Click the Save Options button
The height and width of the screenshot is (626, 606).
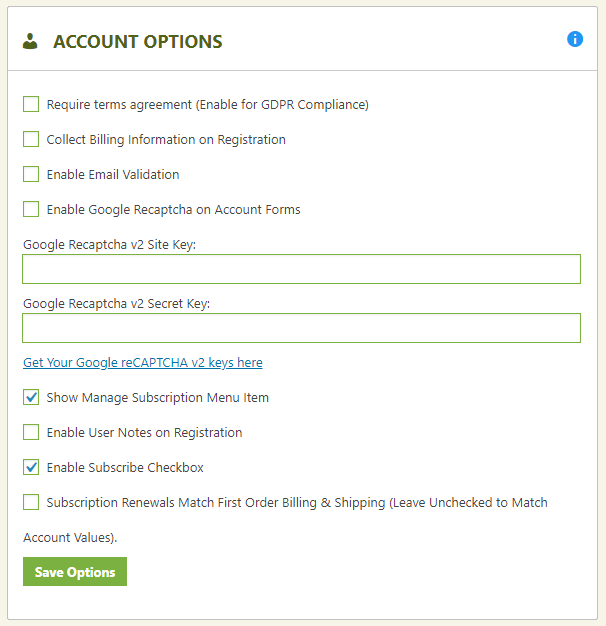pyautogui.click(x=75, y=572)
